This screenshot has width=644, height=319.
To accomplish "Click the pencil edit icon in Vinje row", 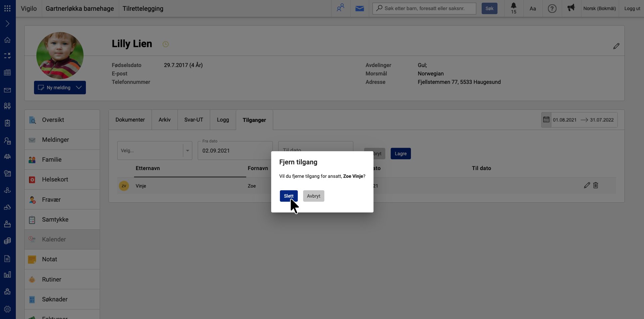I will click(587, 185).
